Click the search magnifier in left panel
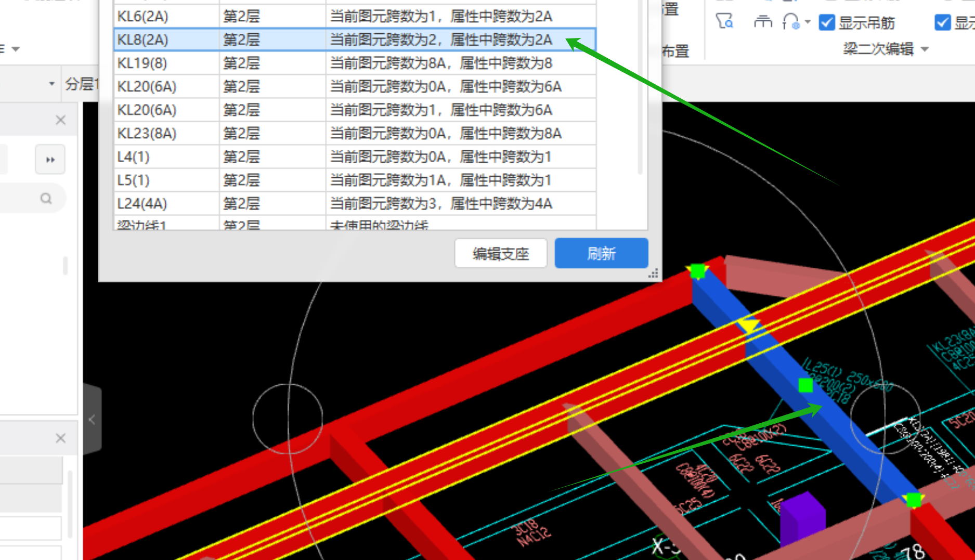 46,198
